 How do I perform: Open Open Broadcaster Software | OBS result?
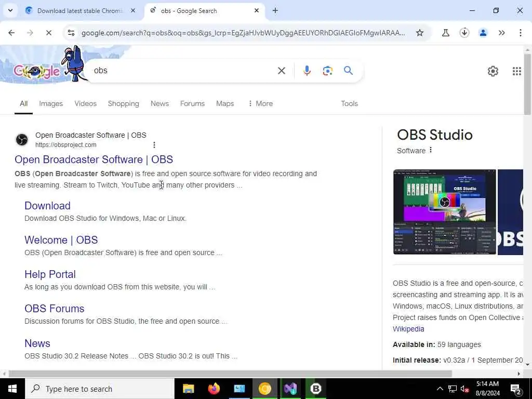(x=94, y=159)
